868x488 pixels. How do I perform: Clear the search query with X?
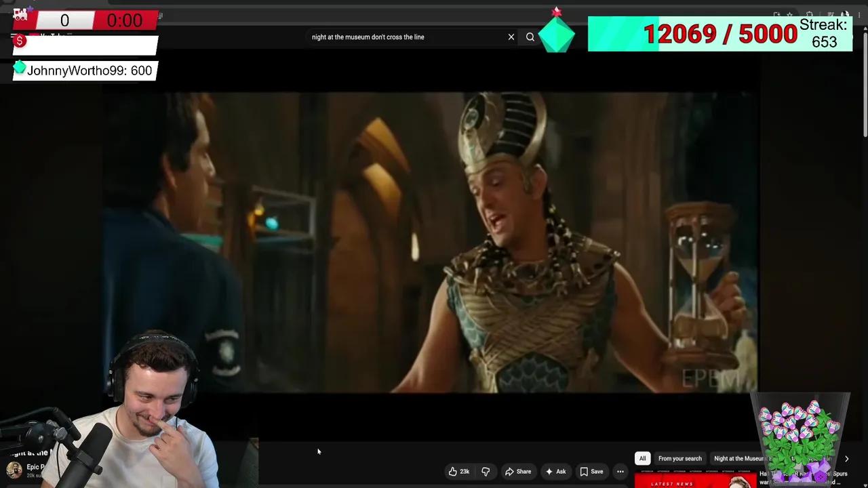pos(511,37)
